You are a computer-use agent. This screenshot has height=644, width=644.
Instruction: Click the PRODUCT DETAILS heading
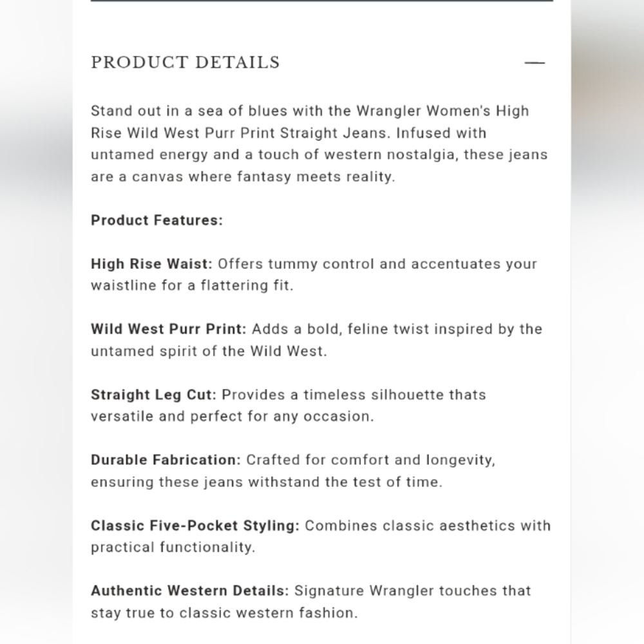click(185, 62)
